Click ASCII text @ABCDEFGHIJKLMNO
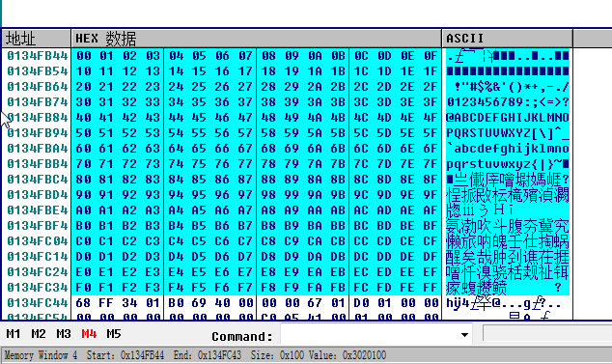 click(x=508, y=118)
